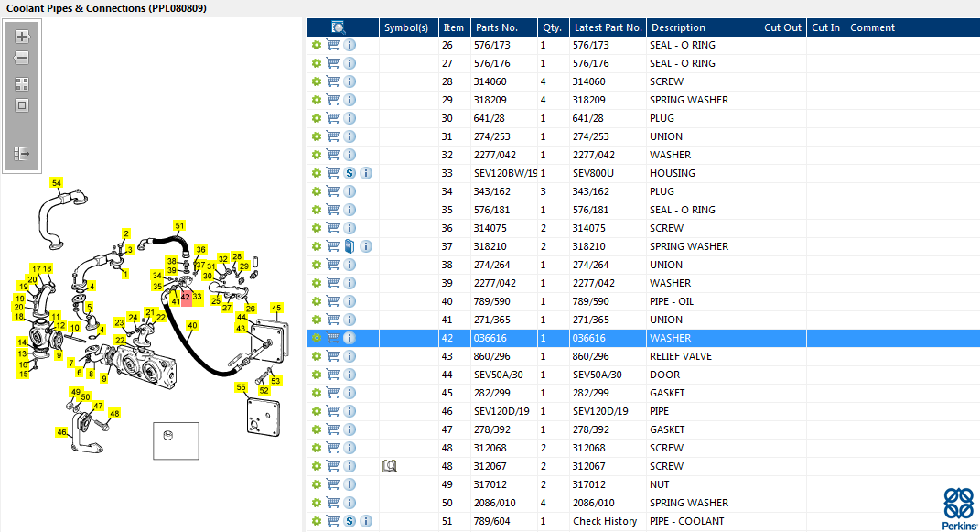980x532 pixels.
Task: Open info for PLUG 641/28
Action: coord(350,118)
